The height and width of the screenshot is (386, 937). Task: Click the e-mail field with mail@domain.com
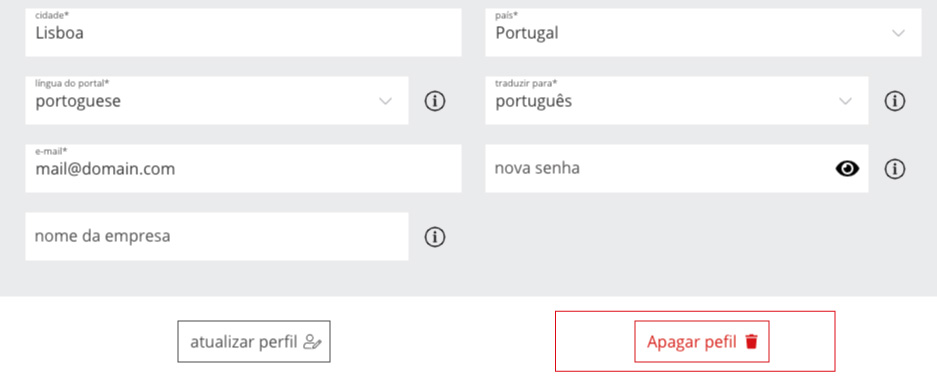[x=243, y=169]
